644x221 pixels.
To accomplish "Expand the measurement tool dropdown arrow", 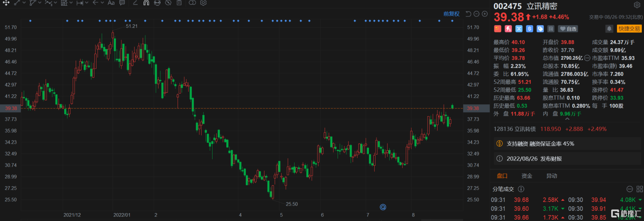I will (87, 3).
